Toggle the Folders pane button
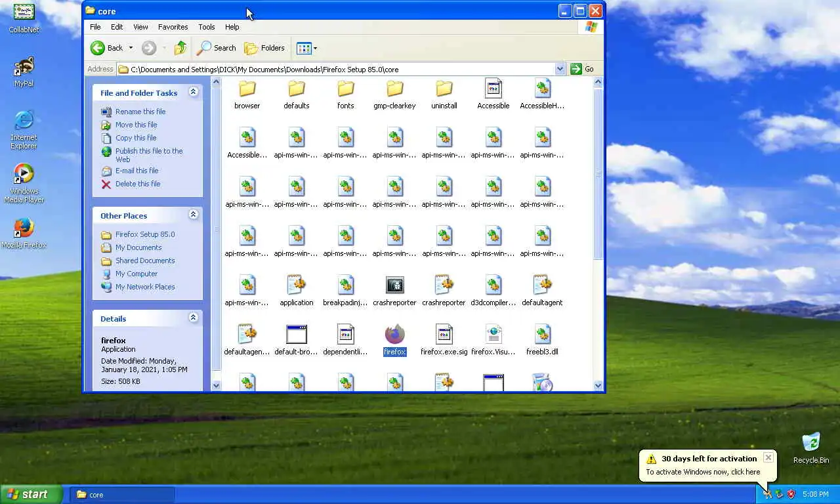Image resolution: width=840 pixels, height=504 pixels. coord(264,48)
